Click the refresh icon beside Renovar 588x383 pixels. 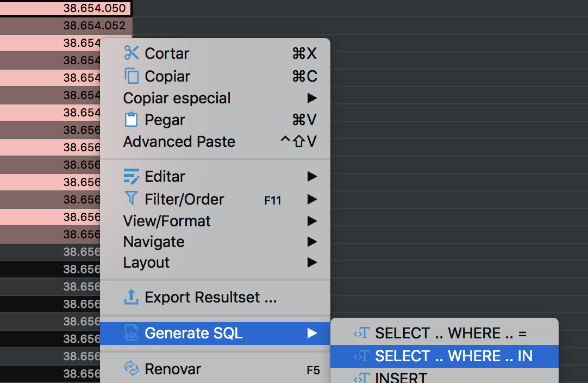point(132,368)
